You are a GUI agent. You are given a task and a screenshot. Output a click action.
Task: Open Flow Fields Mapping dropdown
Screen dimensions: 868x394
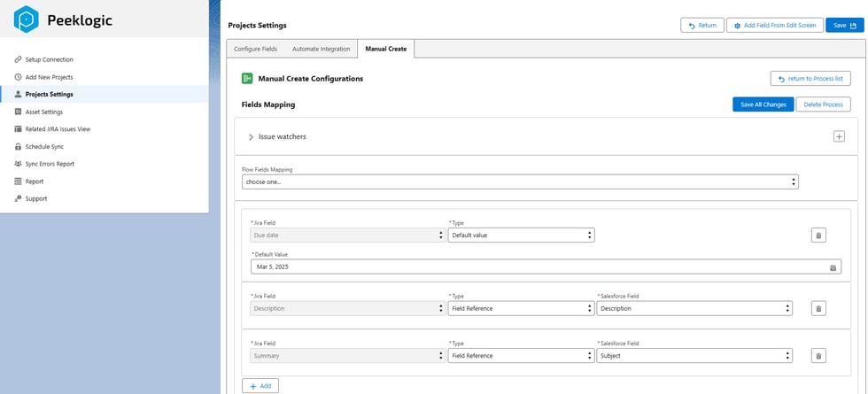[x=520, y=182]
